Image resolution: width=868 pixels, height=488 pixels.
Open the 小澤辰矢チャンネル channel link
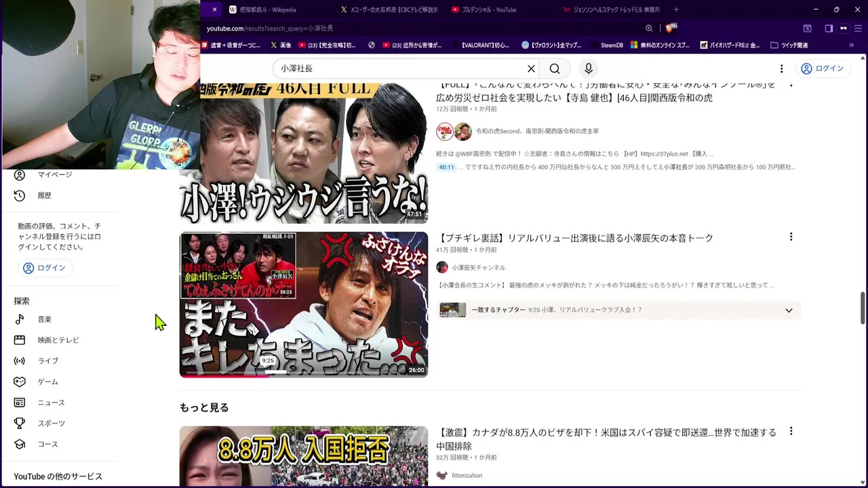coord(478,268)
